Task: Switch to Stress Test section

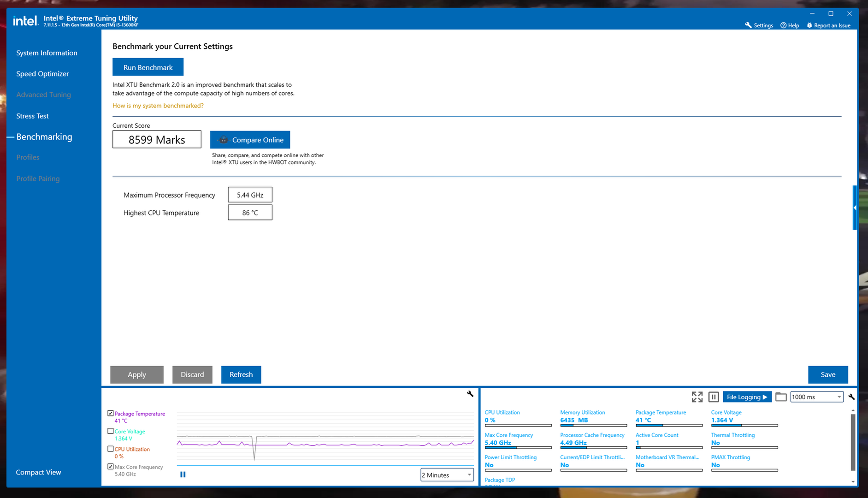Action: point(32,116)
